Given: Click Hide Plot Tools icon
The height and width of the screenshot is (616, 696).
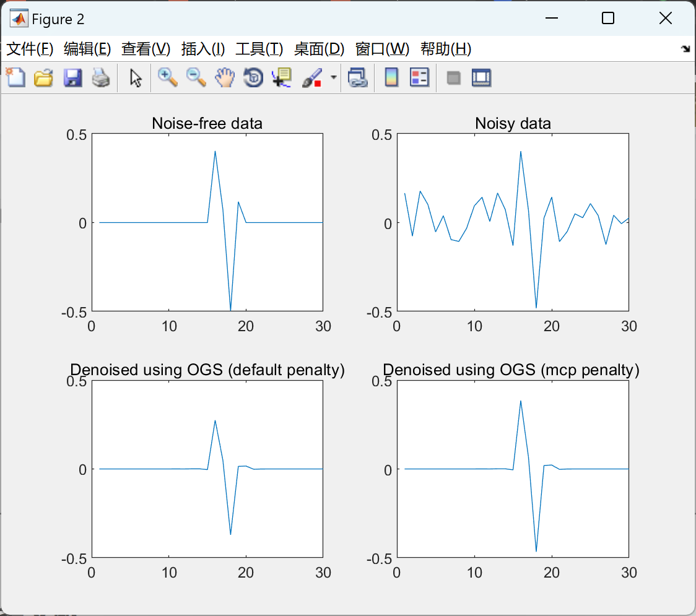Looking at the screenshot, I should coord(453,78).
